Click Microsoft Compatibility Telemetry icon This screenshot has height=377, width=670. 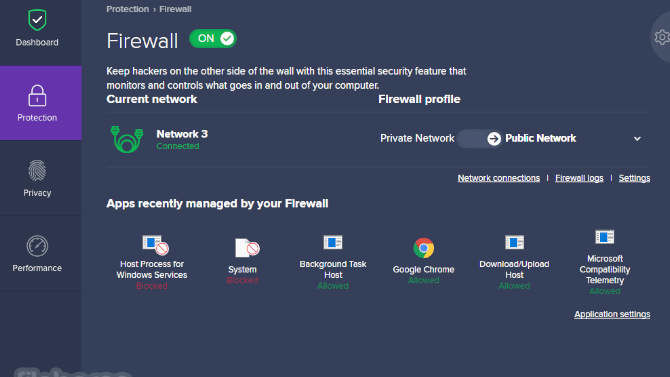point(605,237)
